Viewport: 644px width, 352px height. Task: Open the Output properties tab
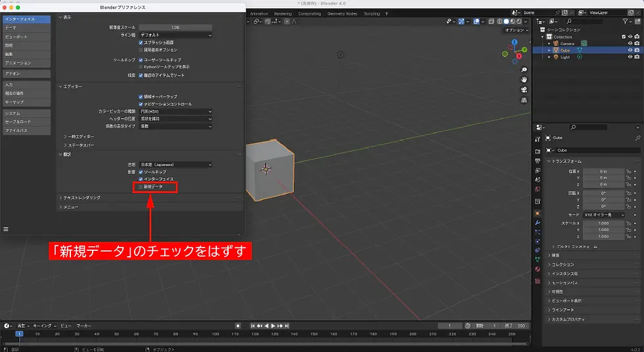point(538,161)
